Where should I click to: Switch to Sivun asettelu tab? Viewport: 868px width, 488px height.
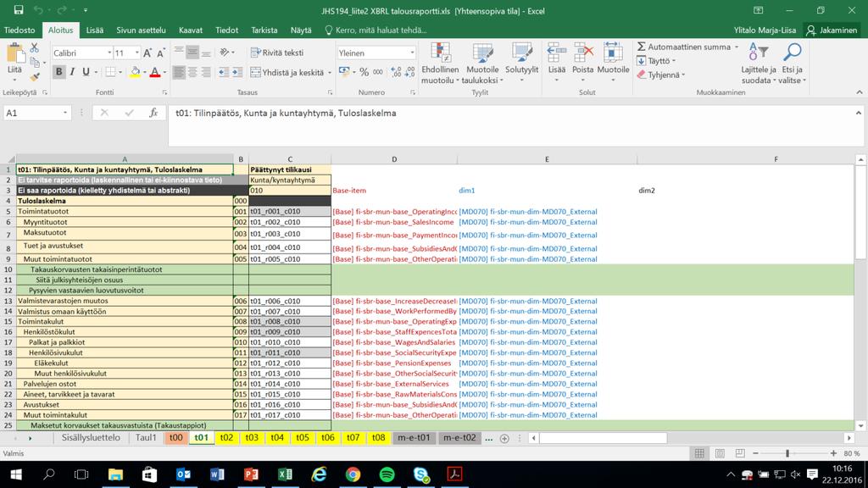pos(141,30)
